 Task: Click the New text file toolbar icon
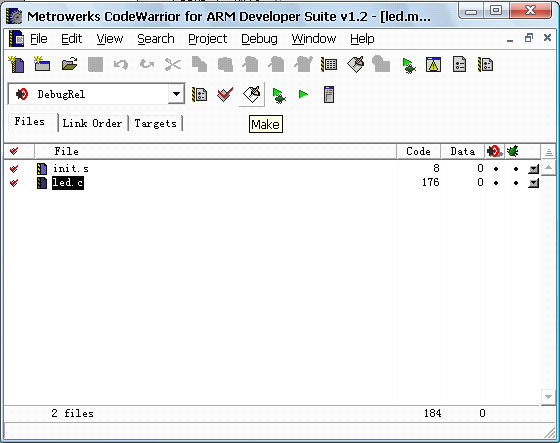(x=16, y=65)
